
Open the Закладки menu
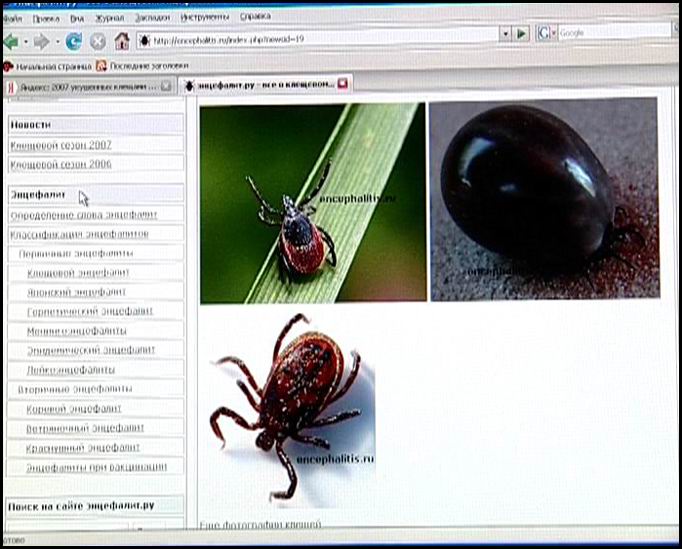152,18
